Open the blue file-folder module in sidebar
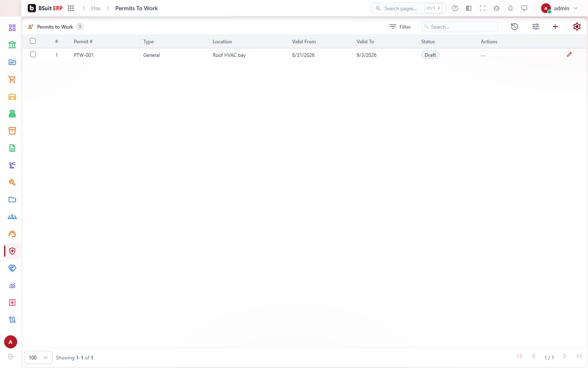This screenshot has width=588, height=368. click(12, 62)
